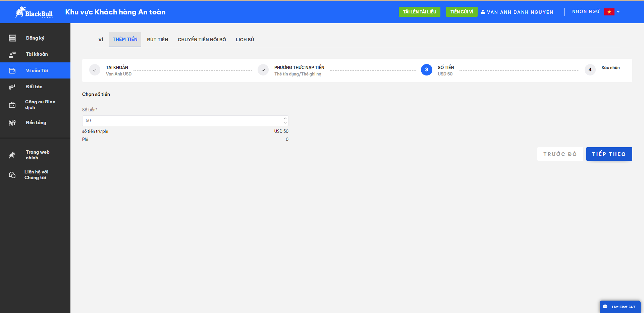
Task: Open the LỊCH SỬ tab
Action: tap(245, 40)
